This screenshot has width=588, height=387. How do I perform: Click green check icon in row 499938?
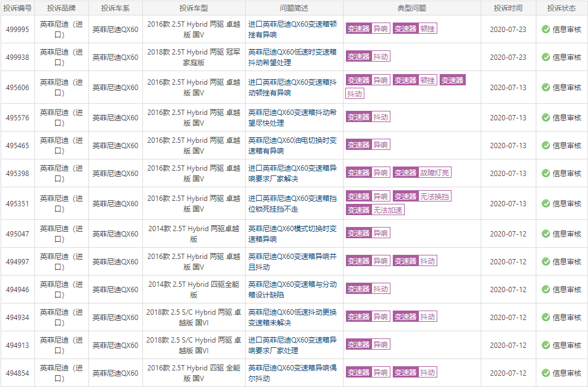[546, 57]
